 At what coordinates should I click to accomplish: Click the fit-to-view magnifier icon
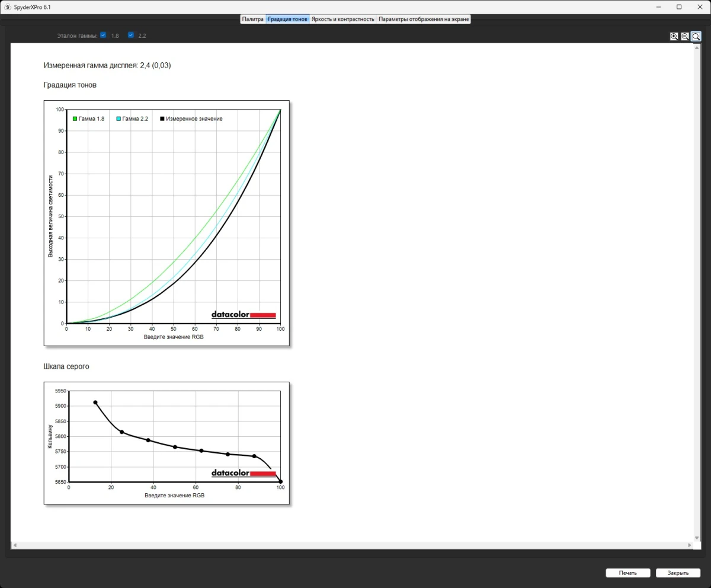pos(696,36)
